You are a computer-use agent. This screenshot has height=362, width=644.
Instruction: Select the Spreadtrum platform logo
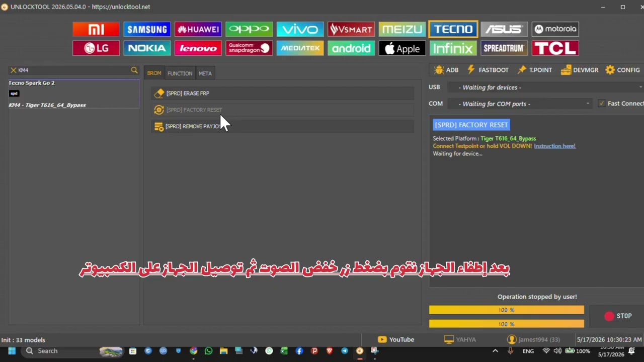[504, 48]
